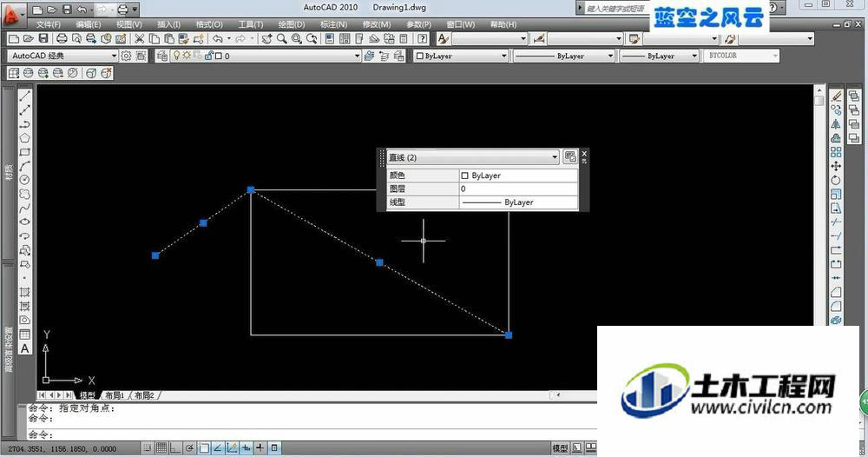Open the 视图(V) menu
Image resolution: width=868 pixels, height=457 pixels.
point(128,24)
